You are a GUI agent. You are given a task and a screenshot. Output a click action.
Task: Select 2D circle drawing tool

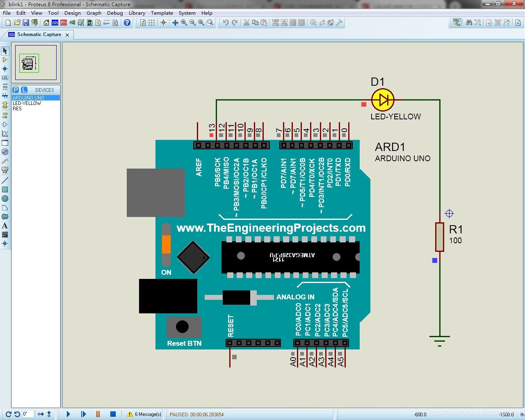(x=5, y=199)
